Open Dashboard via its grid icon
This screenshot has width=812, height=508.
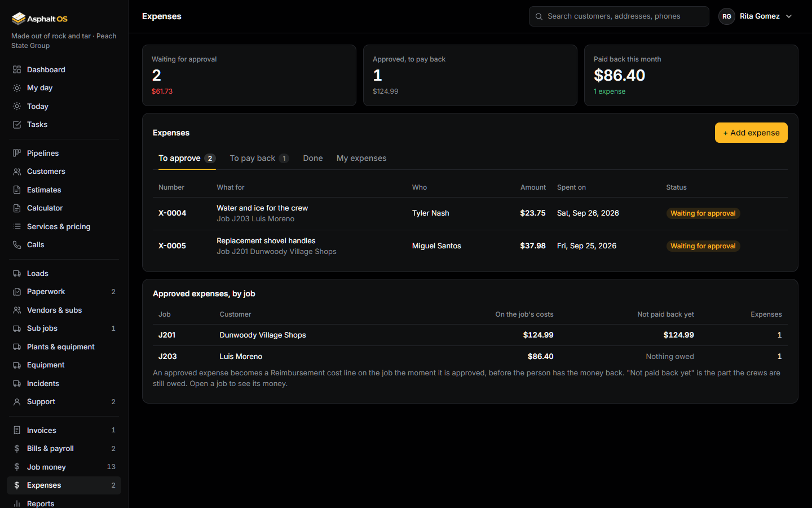point(17,69)
